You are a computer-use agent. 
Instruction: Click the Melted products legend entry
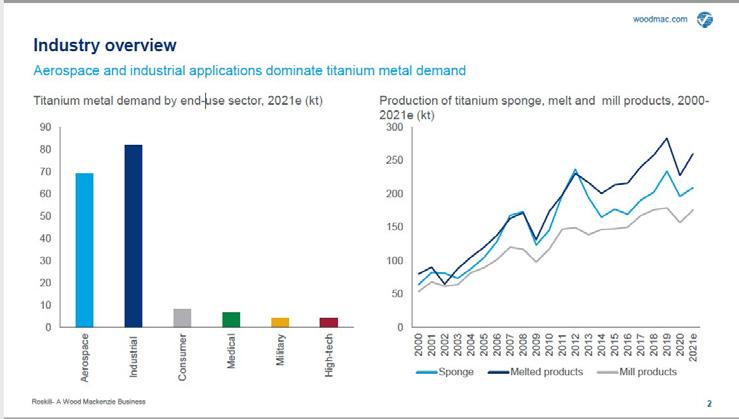(x=535, y=372)
